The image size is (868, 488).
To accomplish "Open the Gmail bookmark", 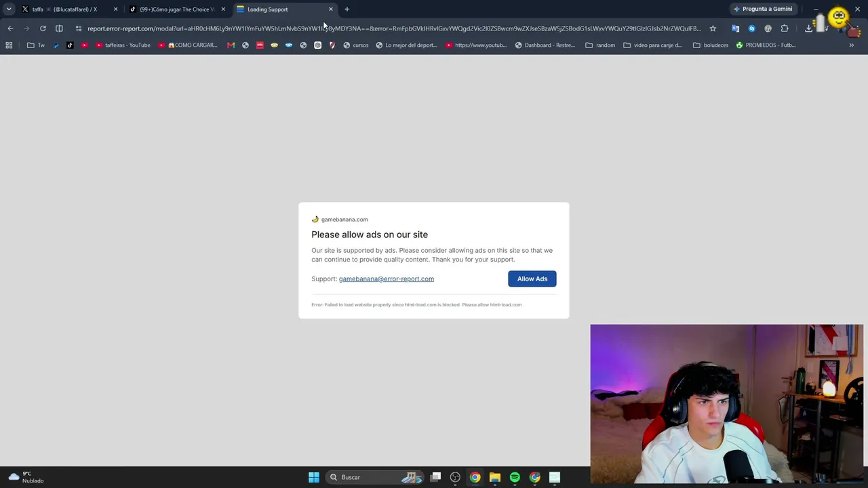I will tap(231, 45).
